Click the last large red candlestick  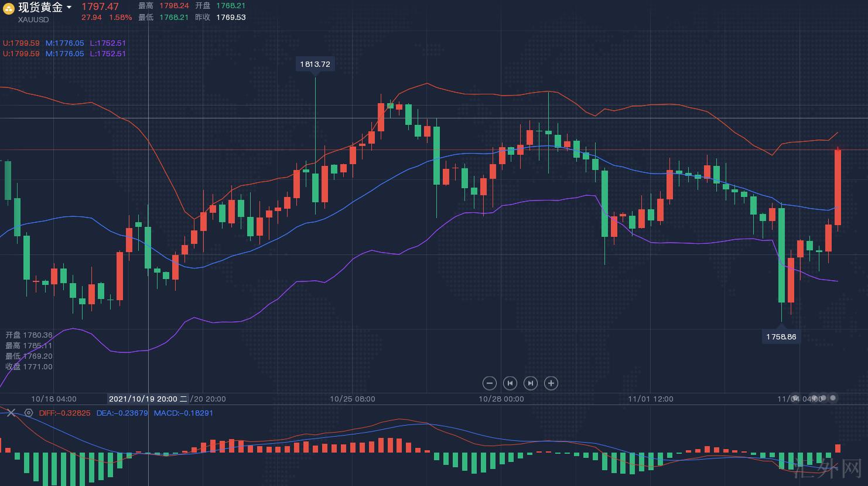click(x=838, y=188)
